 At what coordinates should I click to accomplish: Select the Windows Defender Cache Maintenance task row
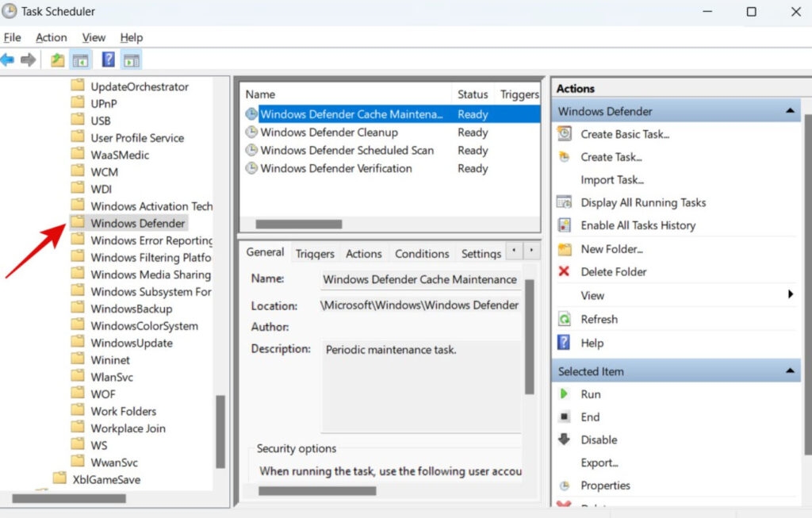pyautogui.click(x=392, y=114)
